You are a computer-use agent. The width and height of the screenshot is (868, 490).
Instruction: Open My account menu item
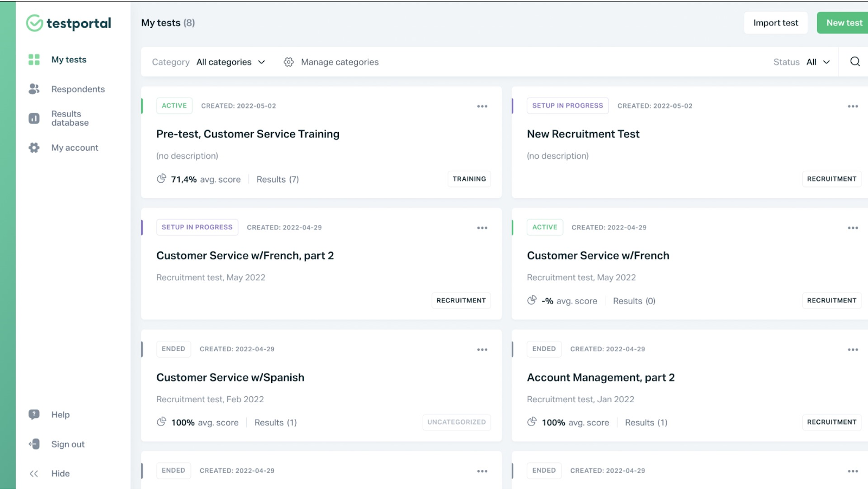[74, 148]
